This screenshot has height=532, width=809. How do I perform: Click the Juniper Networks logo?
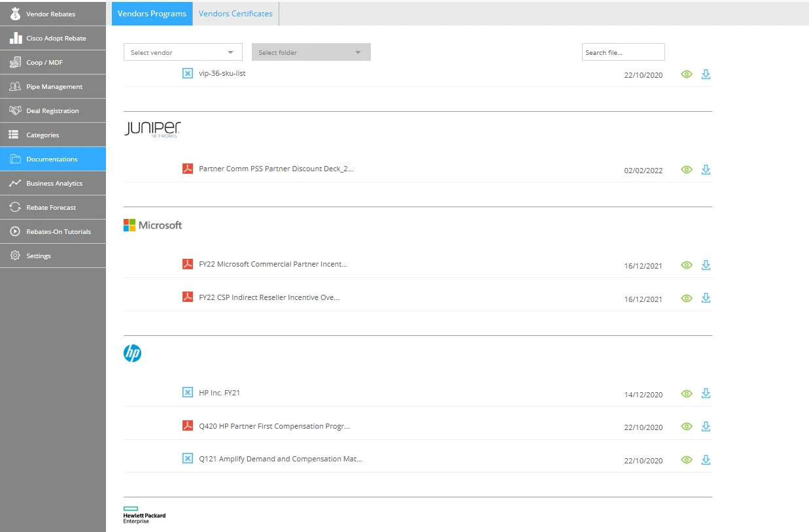click(152, 129)
